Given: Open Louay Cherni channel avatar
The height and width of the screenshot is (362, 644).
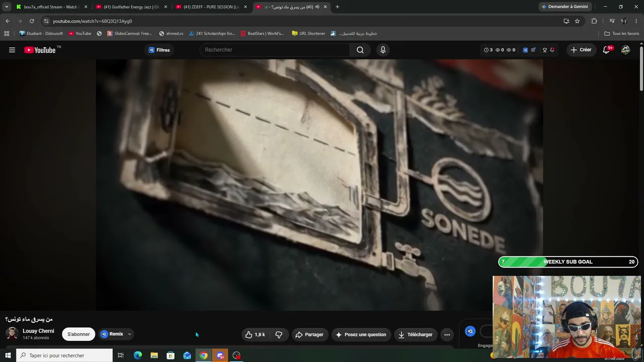Looking at the screenshot, I should click(13, 334).
